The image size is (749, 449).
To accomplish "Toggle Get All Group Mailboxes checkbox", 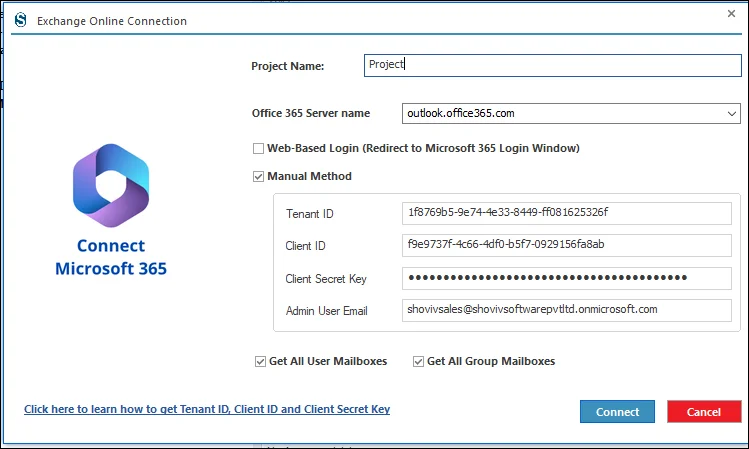I will point(418,362).
